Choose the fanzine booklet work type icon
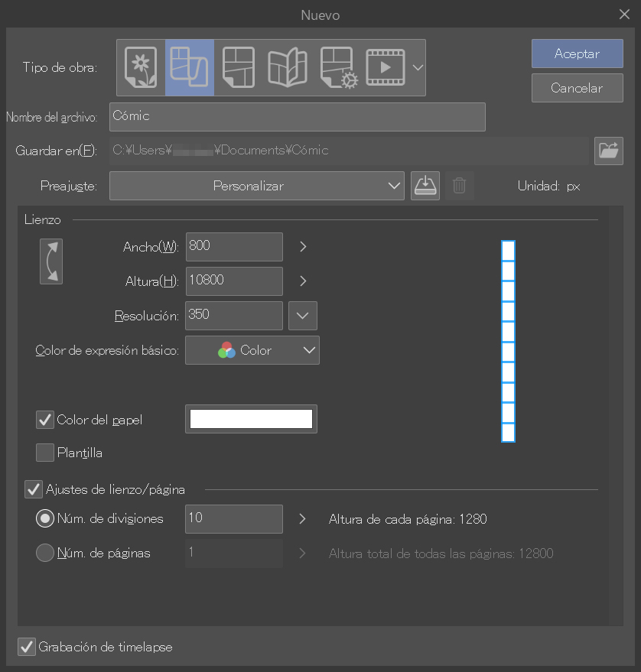 click(287, 67)
